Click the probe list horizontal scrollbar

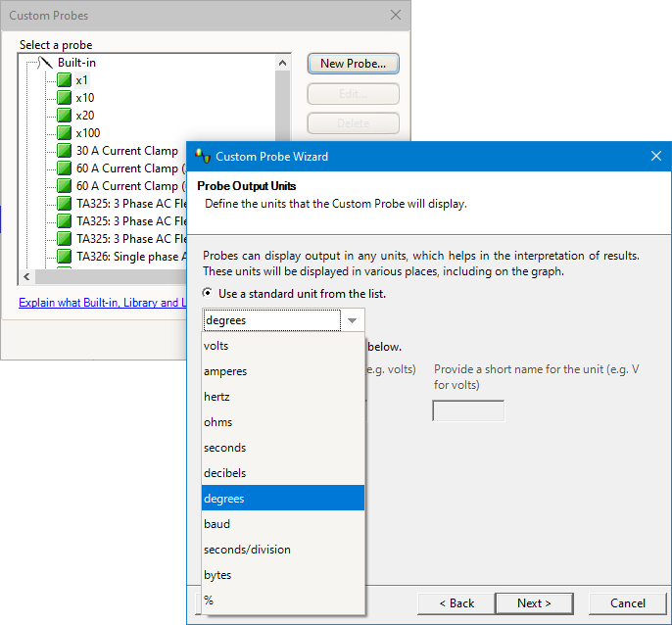pos(108,276)
